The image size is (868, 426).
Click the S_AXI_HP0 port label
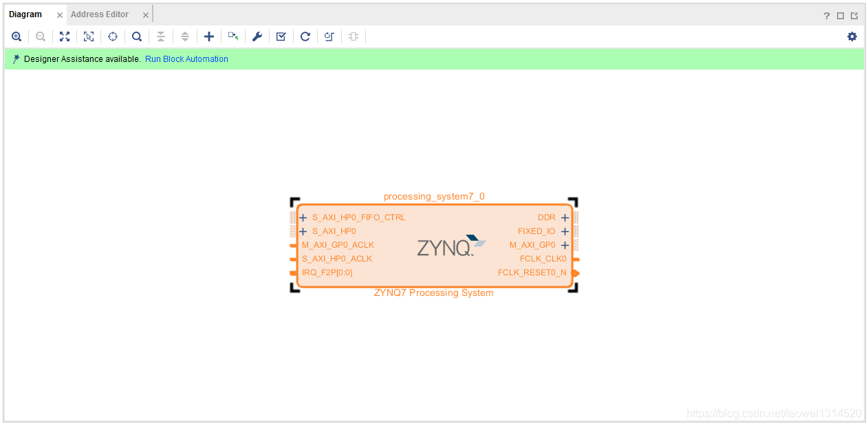click(334, 231)
